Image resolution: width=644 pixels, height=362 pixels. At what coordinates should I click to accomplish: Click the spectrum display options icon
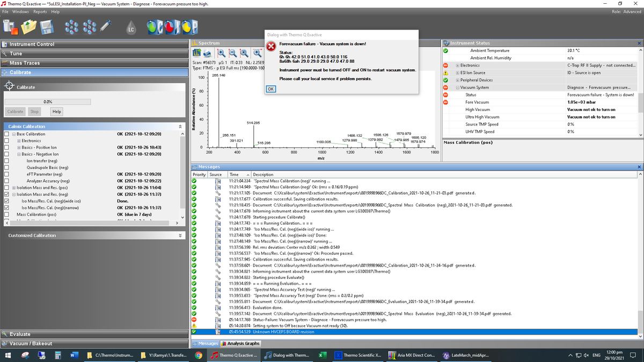coord(197,53)
